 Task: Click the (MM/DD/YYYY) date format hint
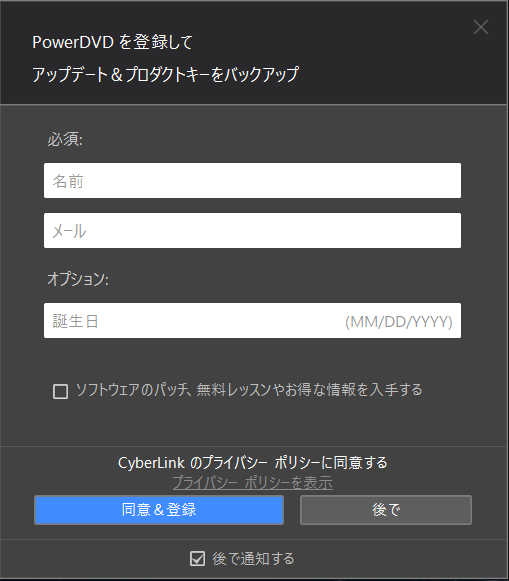399,322
